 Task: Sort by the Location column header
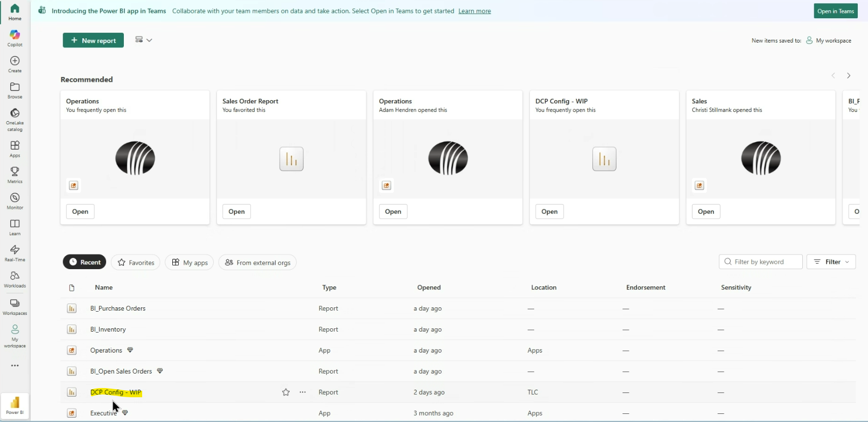click(544, 287)
